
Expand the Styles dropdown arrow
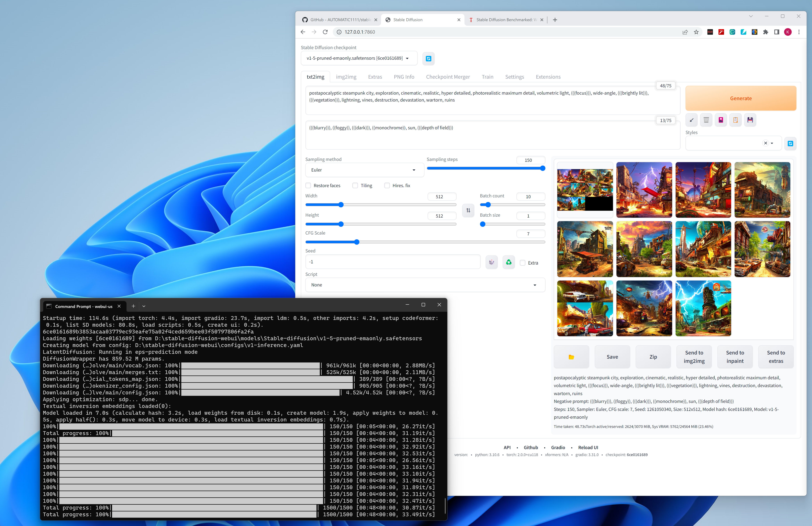(772, 143)
